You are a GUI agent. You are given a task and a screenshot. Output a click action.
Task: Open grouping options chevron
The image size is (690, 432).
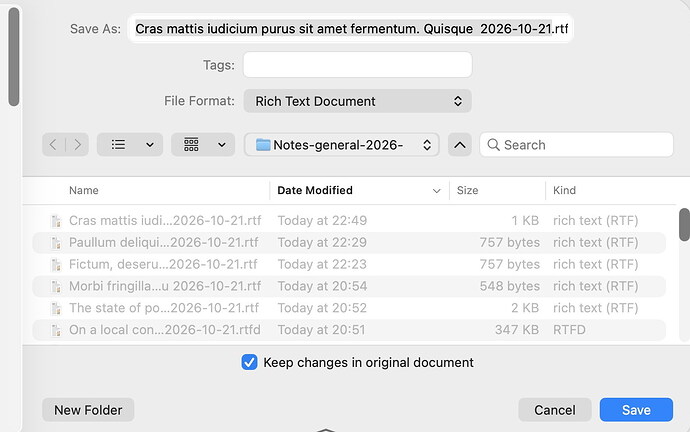tap(222, 145)
